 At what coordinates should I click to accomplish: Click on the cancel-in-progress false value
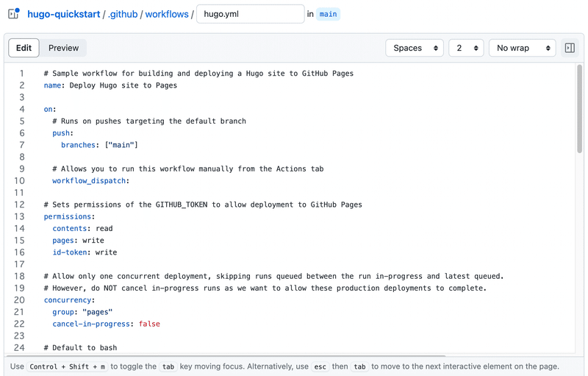click(x=148, y=324)
